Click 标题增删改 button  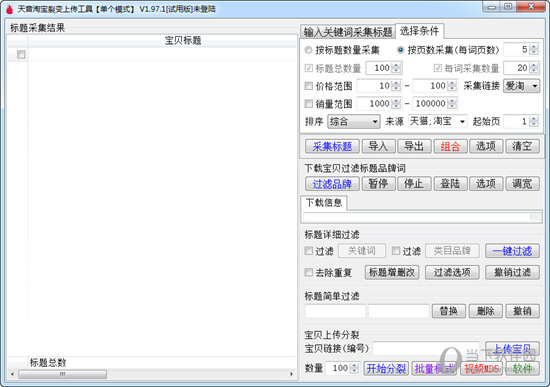392,272
